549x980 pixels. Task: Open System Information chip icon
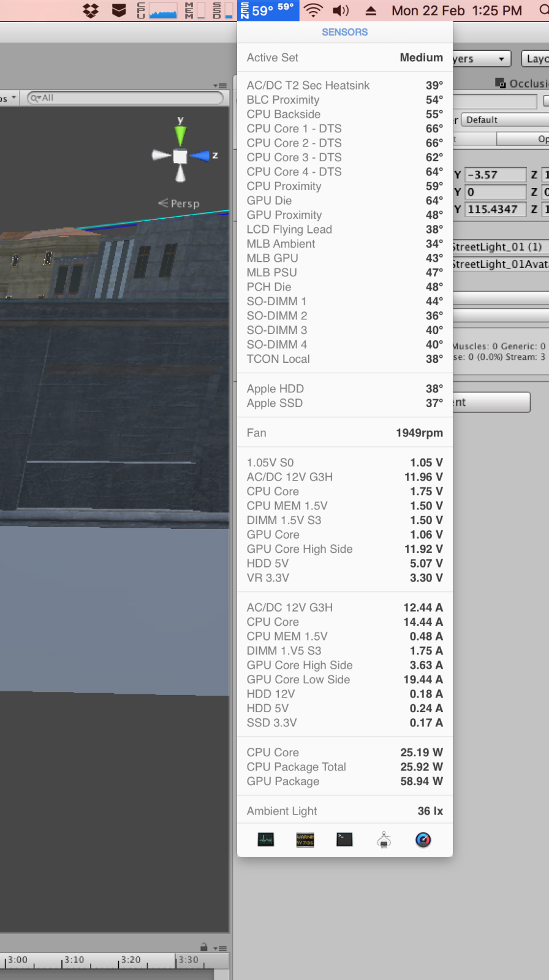click(x=384, y=840)
